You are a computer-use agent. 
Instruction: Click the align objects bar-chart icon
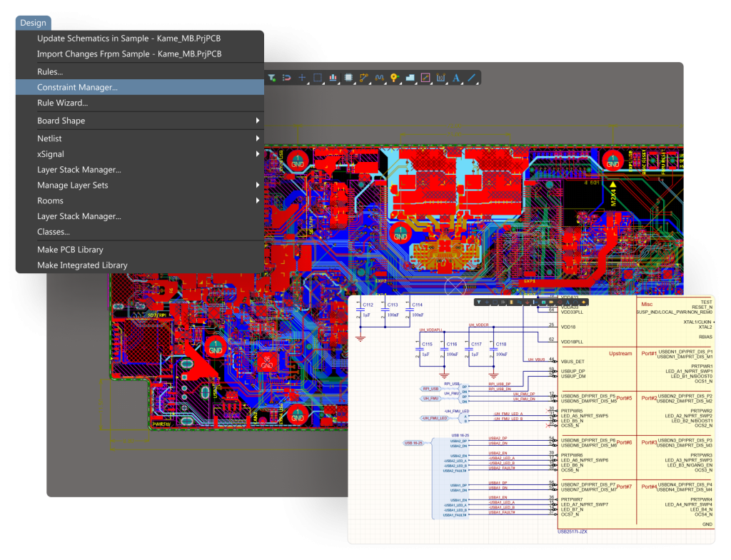(333, 78)
